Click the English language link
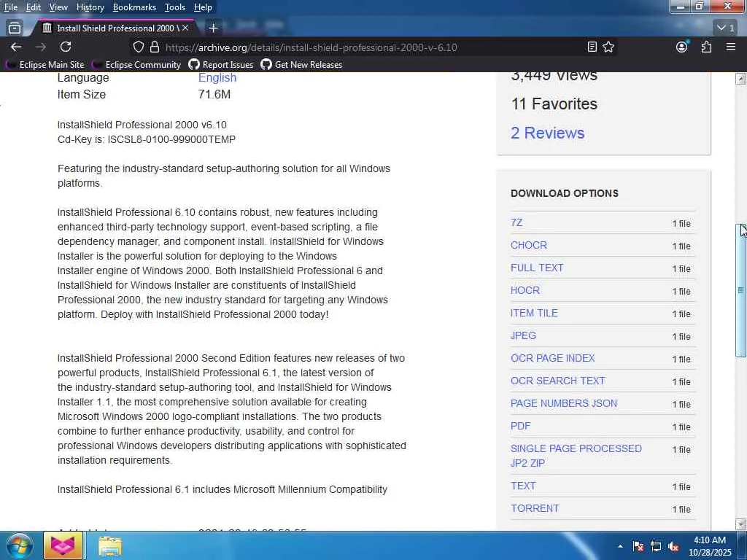This screenshot has height=560, width=747. click(x=217, y=77)
